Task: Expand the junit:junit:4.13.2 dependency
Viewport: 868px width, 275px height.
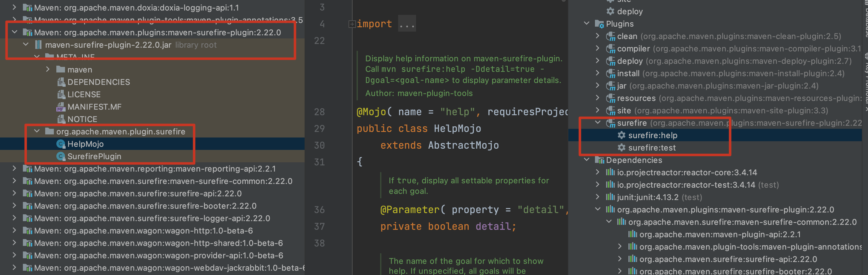Action: [597, 197]
